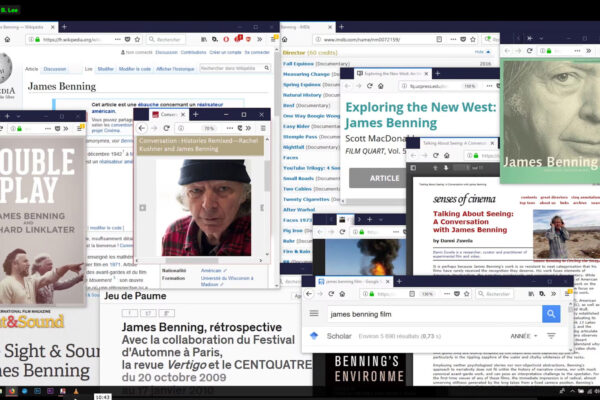Image resolution: width=600 pixels, height=400 pixels.
Task: Toggle reader view in the IMDb window
Action: (439, 39)
